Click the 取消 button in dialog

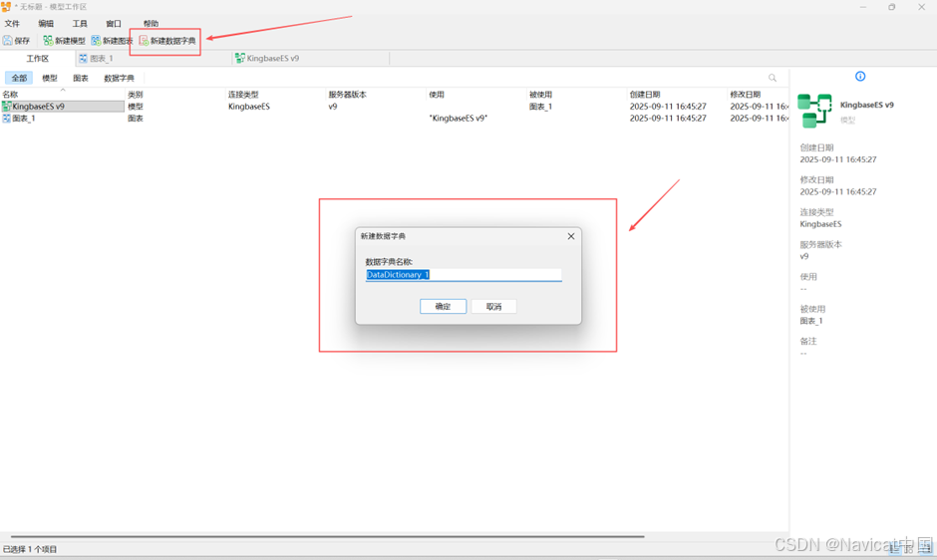tap(493, 307)
